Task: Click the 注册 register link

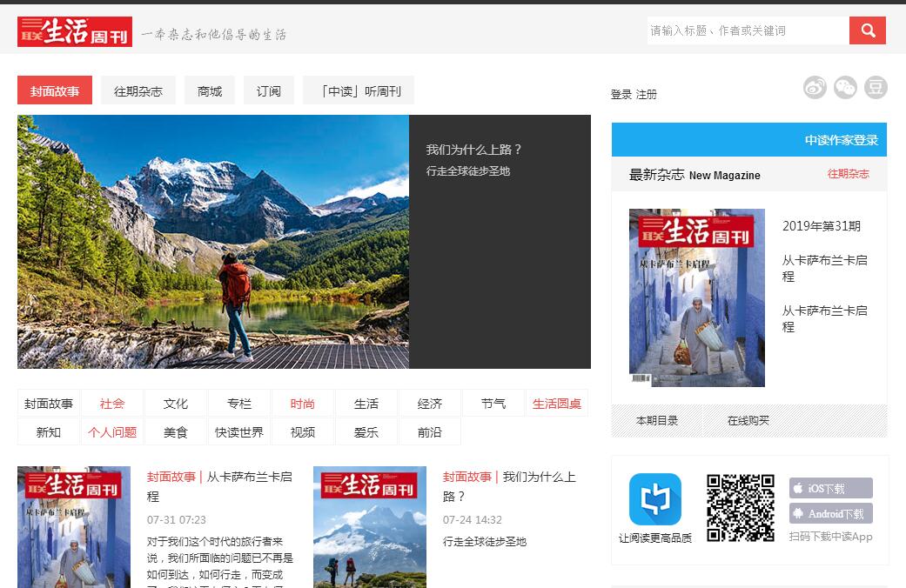Action: click(647, 95)
